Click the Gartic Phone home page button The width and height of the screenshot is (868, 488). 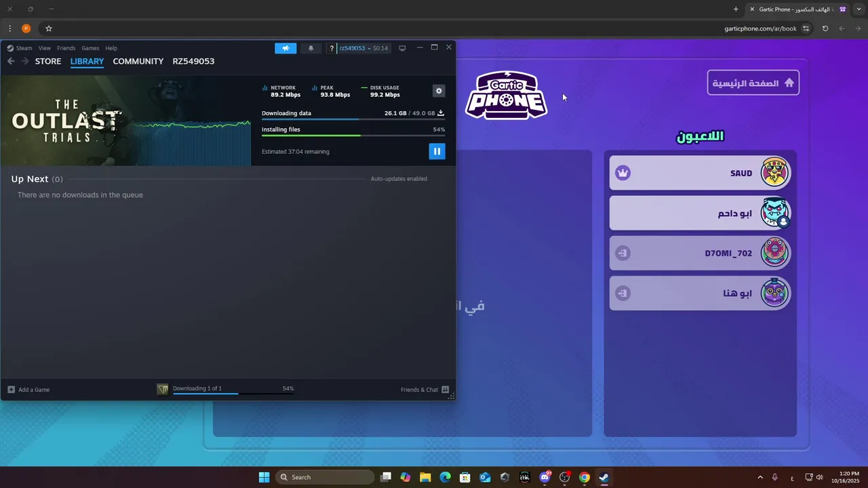point(753,83)
